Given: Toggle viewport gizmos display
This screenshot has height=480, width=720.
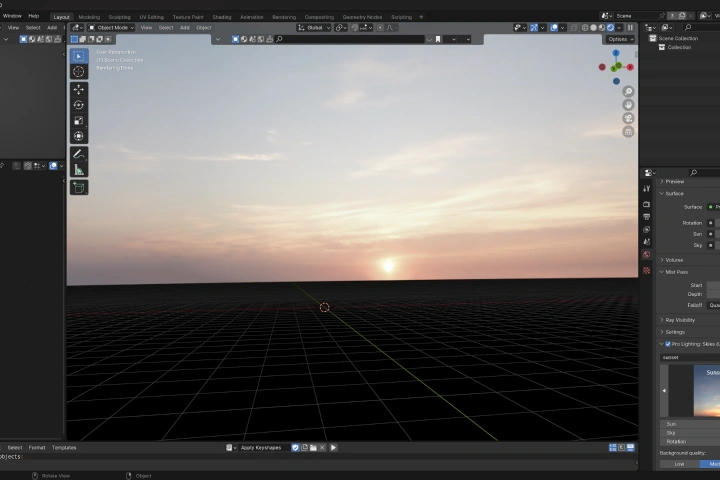Looking at the screenshot, I should pyautogui.click(x=534, y=28).
